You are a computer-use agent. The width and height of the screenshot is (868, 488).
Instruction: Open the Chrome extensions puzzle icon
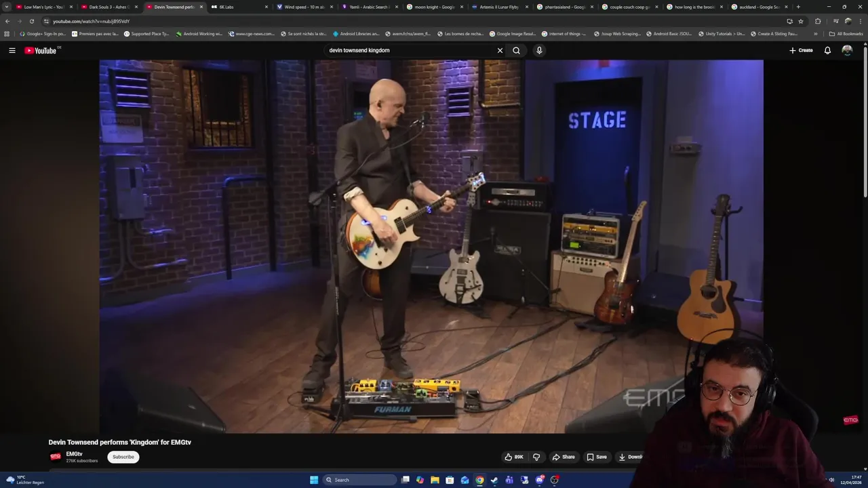coord(818,21)
